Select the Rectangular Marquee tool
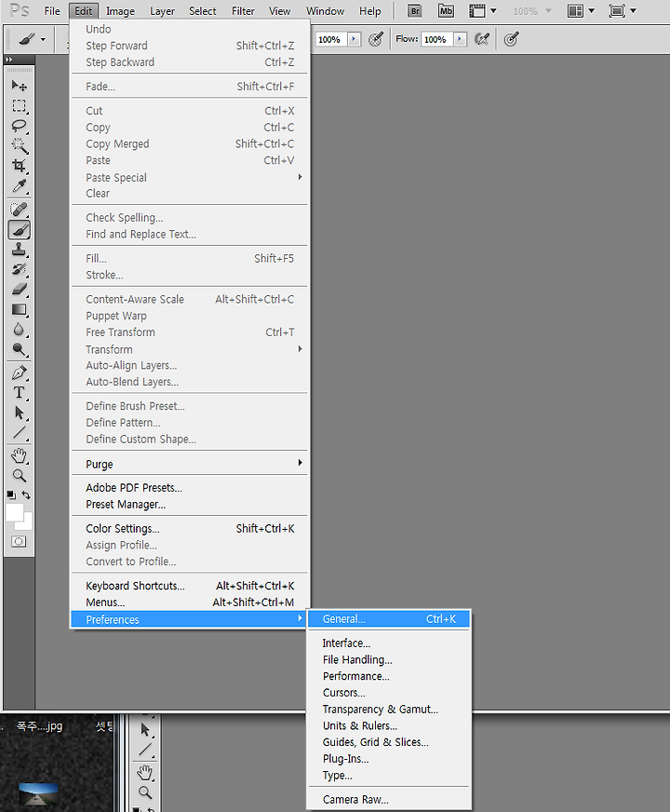The height and width of the screenshot is (812, 670). point(20,105)
